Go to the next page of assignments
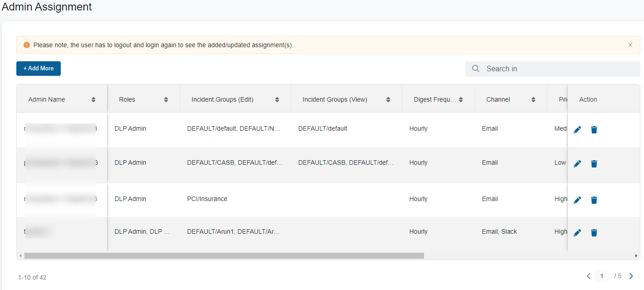This screenshot has height=290, width=644. point(631,276)
